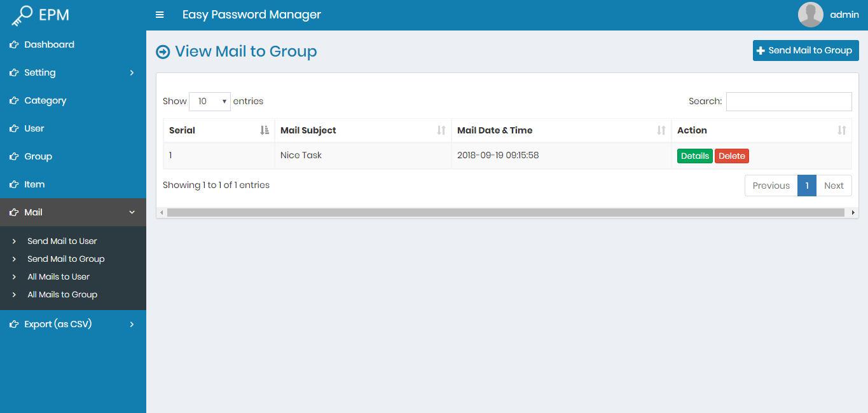Image resolution: width=868 pixels, height=413 pixels.
Task: Open All Mails to User submenu item
Action: [x=59, y=276]
